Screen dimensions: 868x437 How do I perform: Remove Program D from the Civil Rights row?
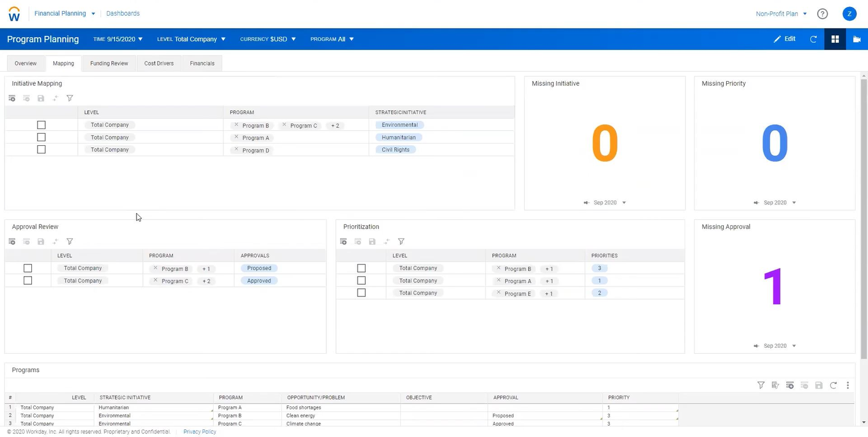coord(236,150)
